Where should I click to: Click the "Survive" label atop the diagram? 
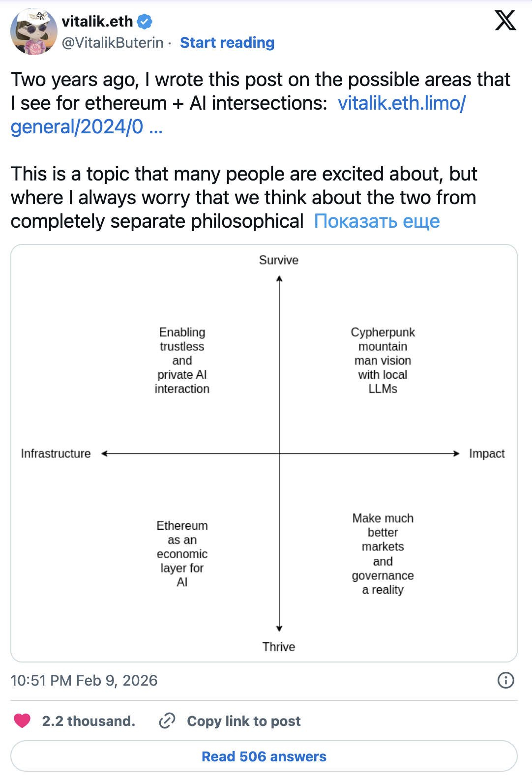pyautogui.click(x=279, y=260)
